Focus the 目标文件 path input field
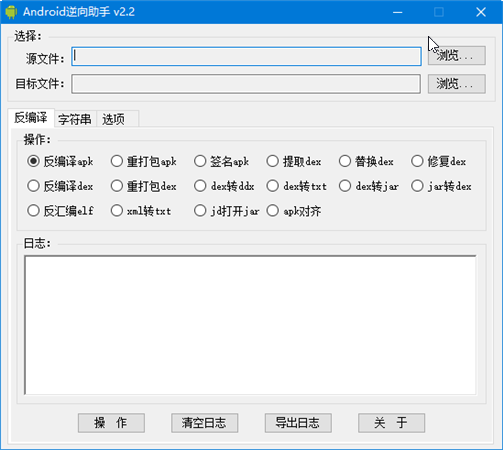The image size is (503, 450). click(246, 84)
